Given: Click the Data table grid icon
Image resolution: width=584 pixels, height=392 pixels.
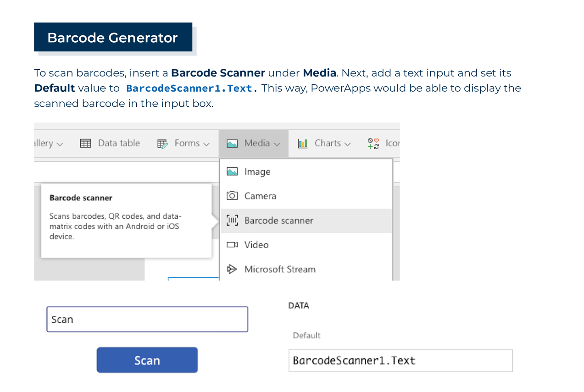Looking at the screenshot, I should click(85, 144).
